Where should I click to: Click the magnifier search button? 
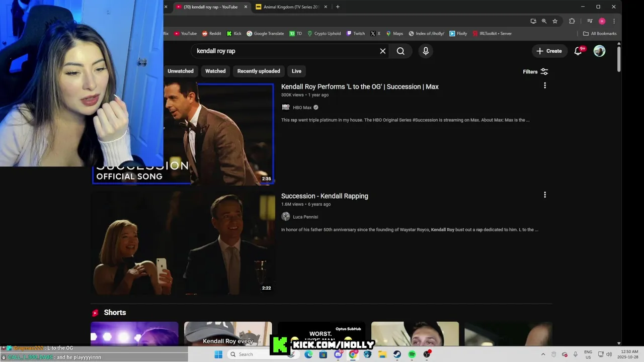tap(400, 51)
